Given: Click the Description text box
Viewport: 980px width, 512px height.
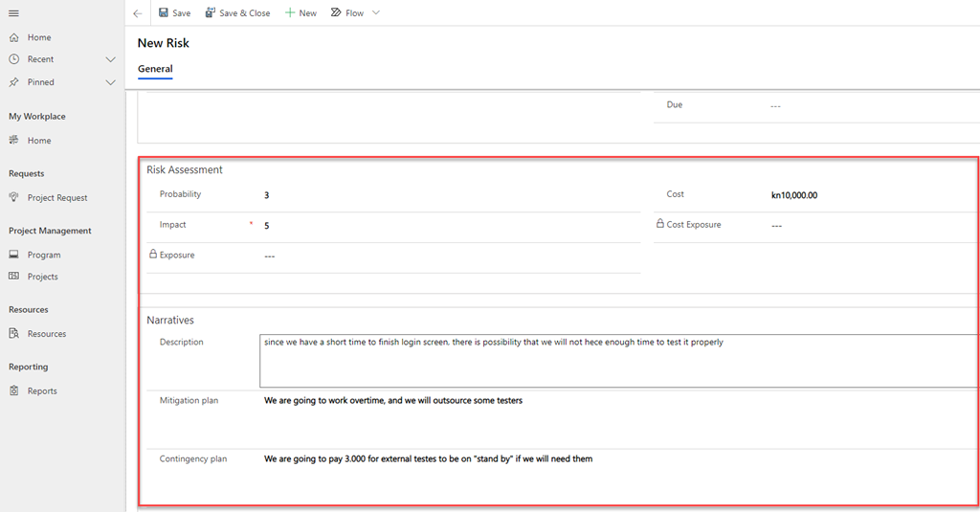Looking at the screenshot, I should 617,360.
